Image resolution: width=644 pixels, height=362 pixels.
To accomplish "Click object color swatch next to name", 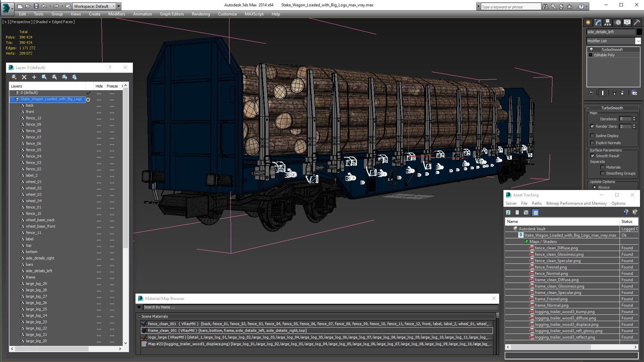I will 639,32.
